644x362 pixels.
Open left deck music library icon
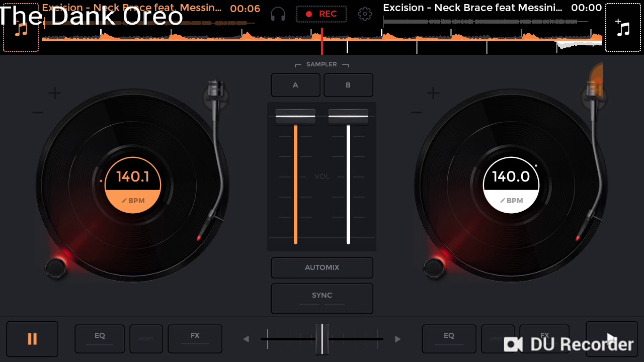21,28
